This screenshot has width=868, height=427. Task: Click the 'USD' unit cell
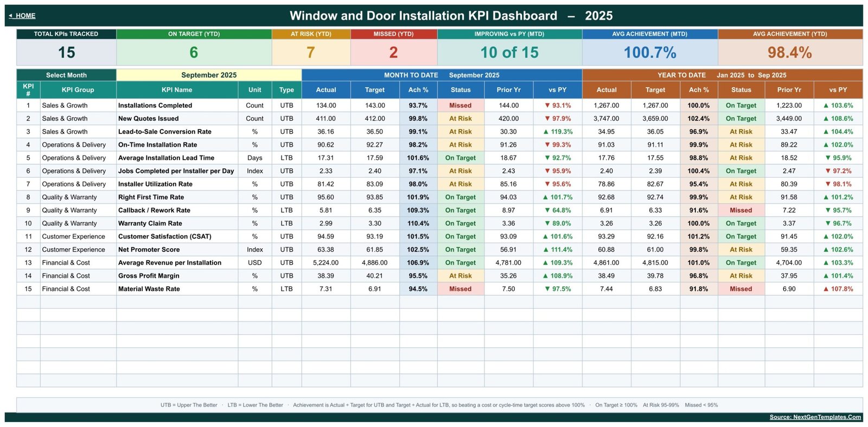click(255, 263)
